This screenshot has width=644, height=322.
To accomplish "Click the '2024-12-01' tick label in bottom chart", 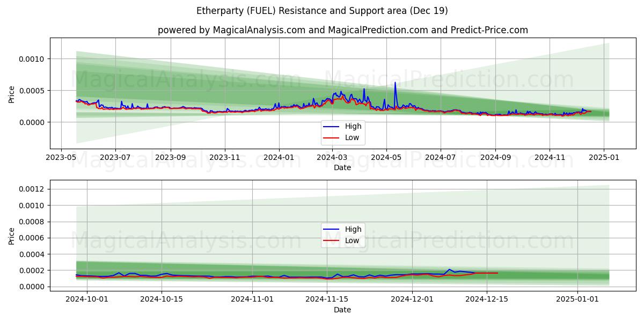I will pos(412,300).
